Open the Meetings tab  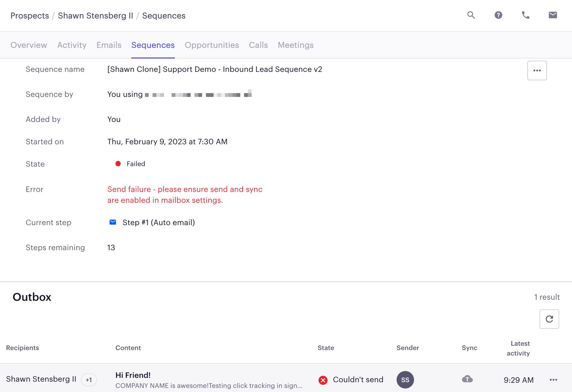pos(296,45)
